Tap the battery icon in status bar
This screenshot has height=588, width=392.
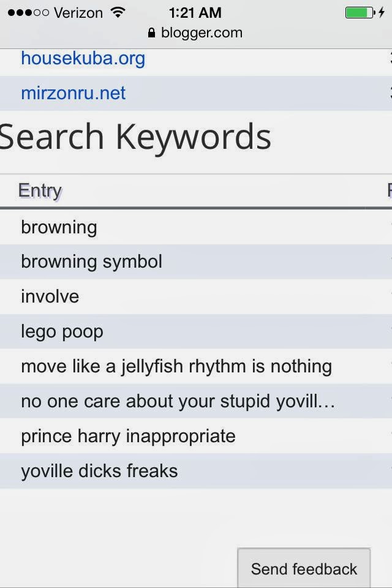360,13
